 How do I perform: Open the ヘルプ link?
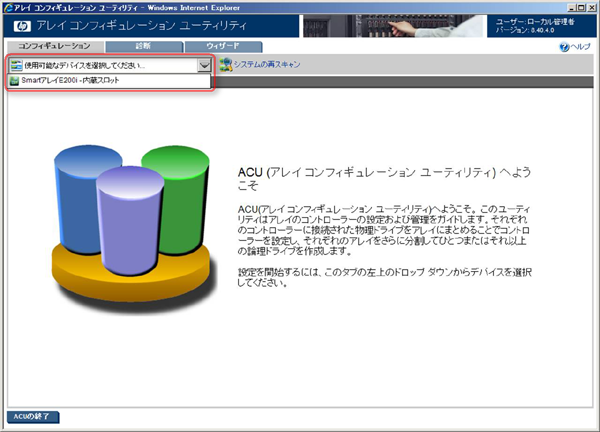coord(580,47)
